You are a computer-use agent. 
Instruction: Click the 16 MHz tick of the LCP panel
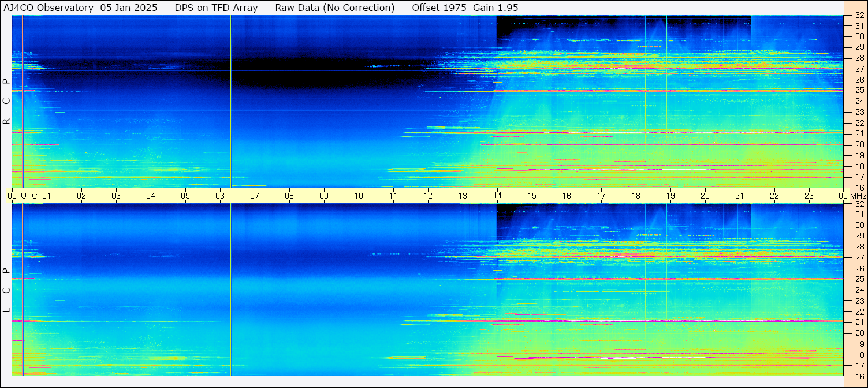pos(859,376)
